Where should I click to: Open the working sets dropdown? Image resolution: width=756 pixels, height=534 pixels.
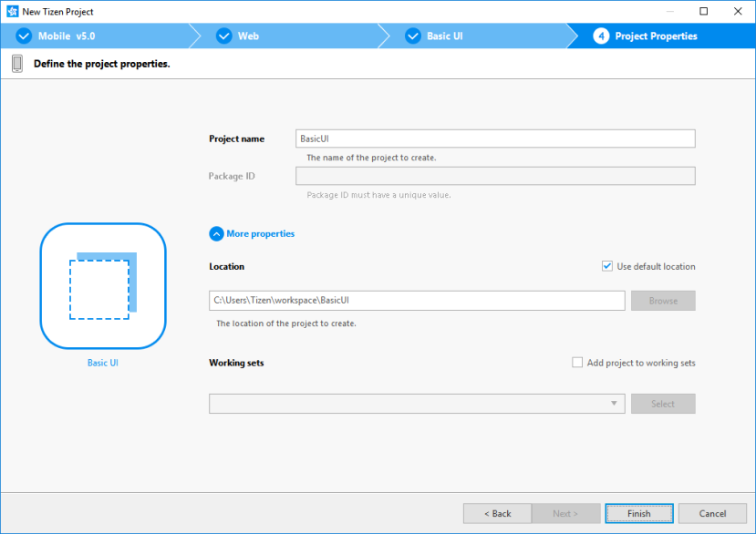tap(615, 404)
